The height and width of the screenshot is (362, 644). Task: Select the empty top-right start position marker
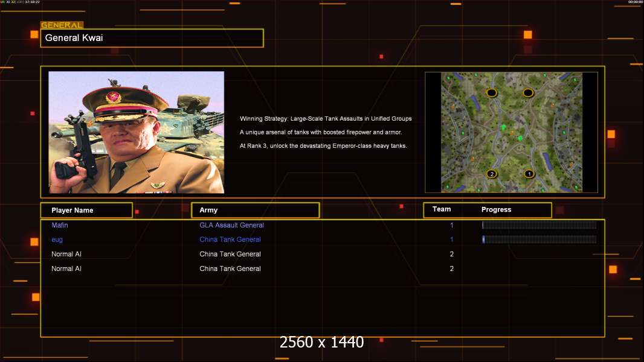[x=528, y=93]
